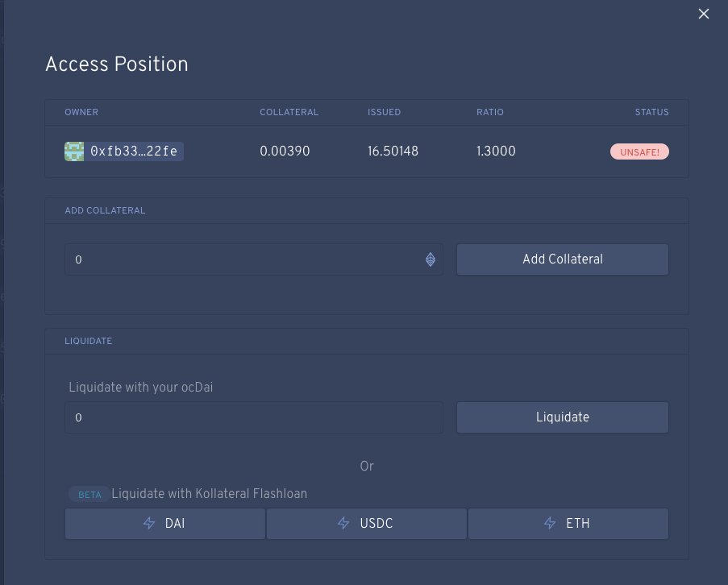Click issued value 16.50148
Screen dimensions: 728x585
(x=393, y=151)
